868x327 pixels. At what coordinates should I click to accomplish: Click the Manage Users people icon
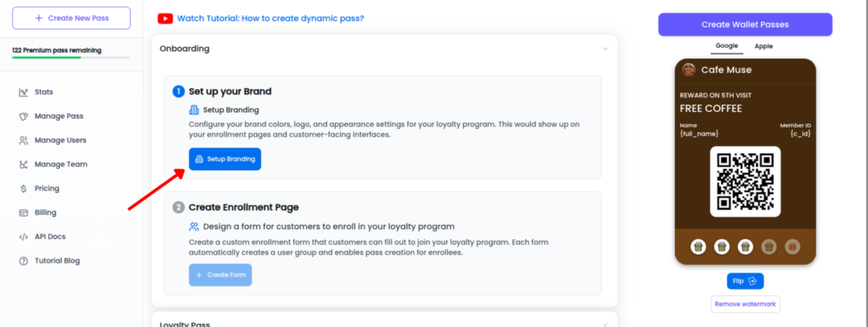[24, 140]
